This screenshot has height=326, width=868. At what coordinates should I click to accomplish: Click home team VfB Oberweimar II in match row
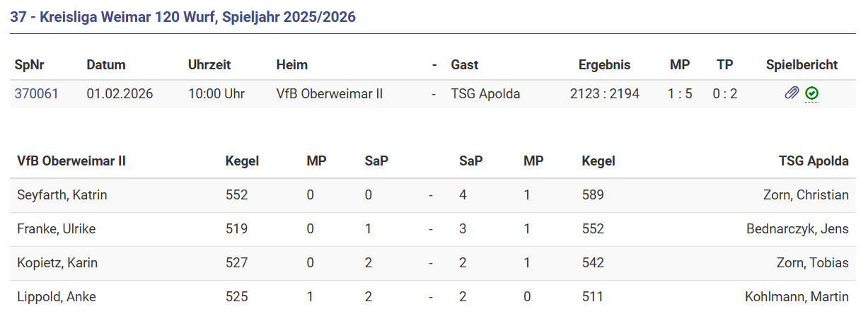click(x=330, y=93)
